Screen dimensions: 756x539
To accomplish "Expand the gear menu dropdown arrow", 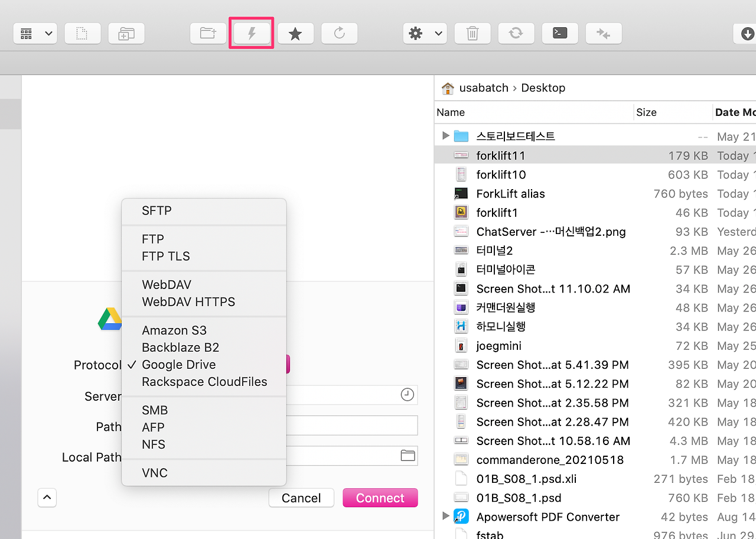I will click(x=439, y=34).
